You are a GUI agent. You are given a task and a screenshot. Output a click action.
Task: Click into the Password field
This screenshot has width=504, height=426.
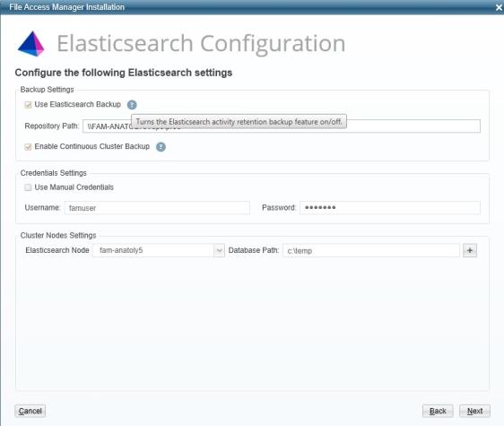tap(390, 208)
